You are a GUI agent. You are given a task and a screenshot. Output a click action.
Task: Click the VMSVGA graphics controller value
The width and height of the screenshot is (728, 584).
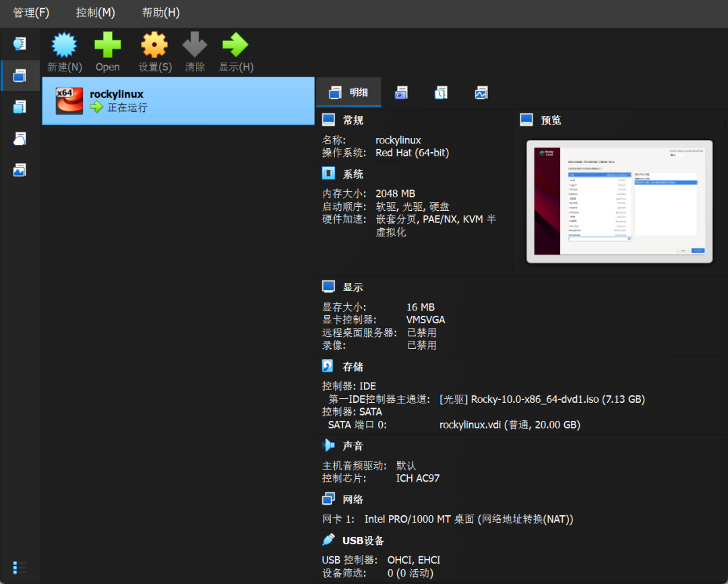coord(426,319)
